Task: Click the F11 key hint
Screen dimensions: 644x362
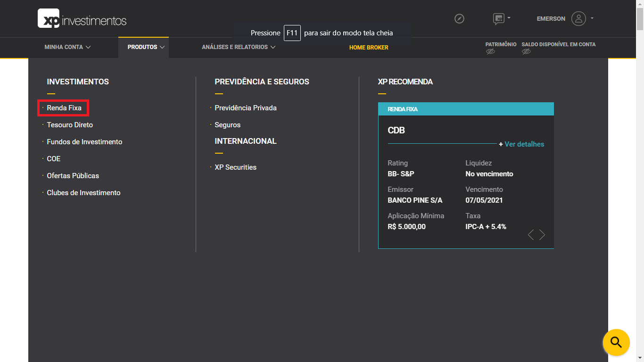Action: [292, 33]
